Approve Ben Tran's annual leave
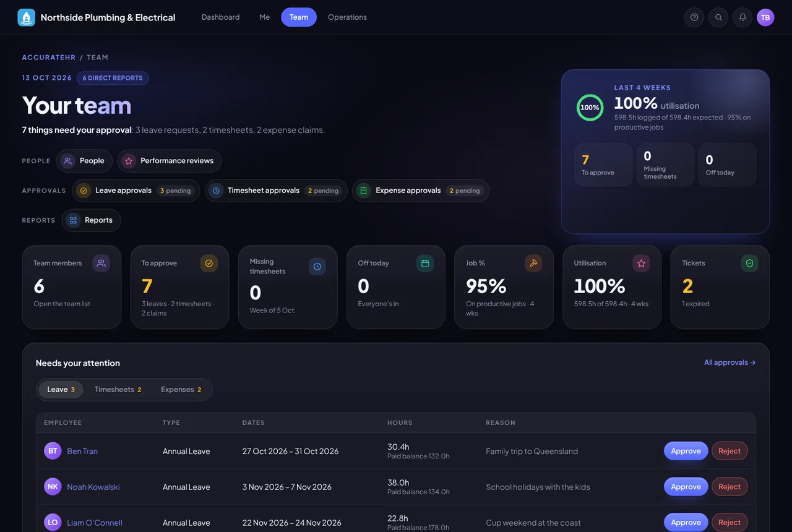This screenshot has width=792, height=532. tap(686, 451)
